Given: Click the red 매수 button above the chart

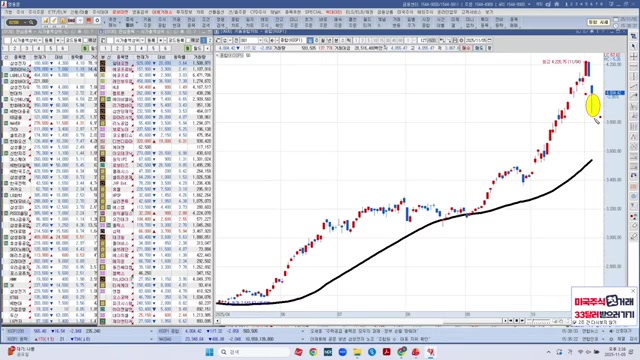Looking at the screenshot, I should click(465, 48).
